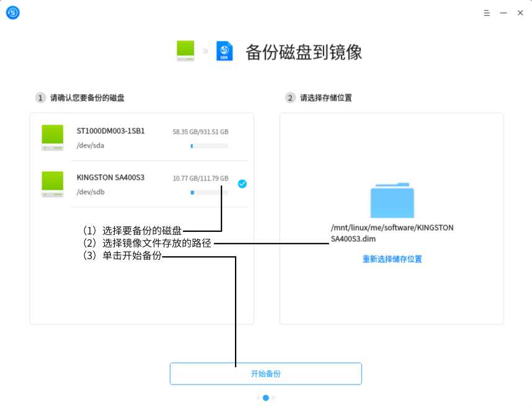532x408 pixels.
Task: Deselect KINGSTON SA400S3 via its blue checkmark
Action: (x=242, y=184)
